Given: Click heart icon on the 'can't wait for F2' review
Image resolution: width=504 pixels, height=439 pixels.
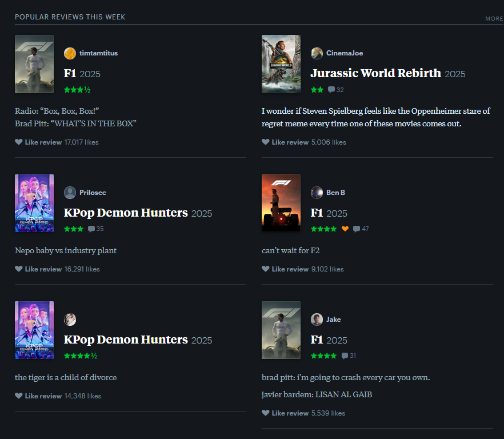Looking at the screenshot, I should tap(266, 269).
